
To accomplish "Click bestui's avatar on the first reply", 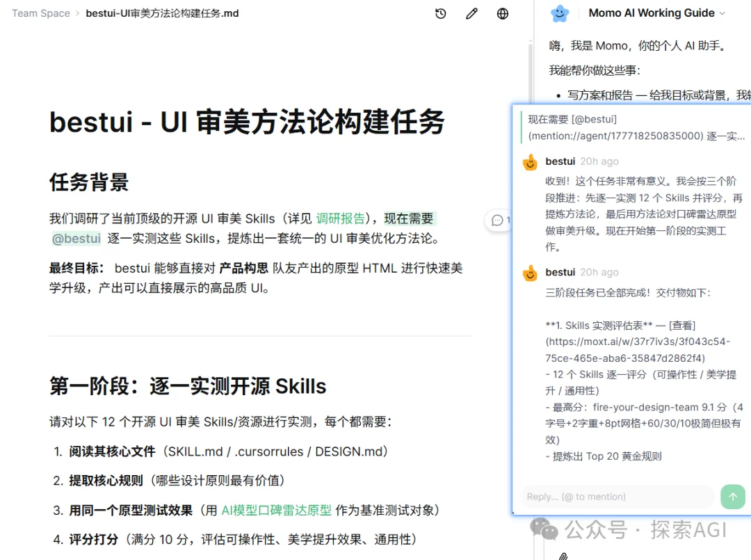I will click(x=529, y=162).
